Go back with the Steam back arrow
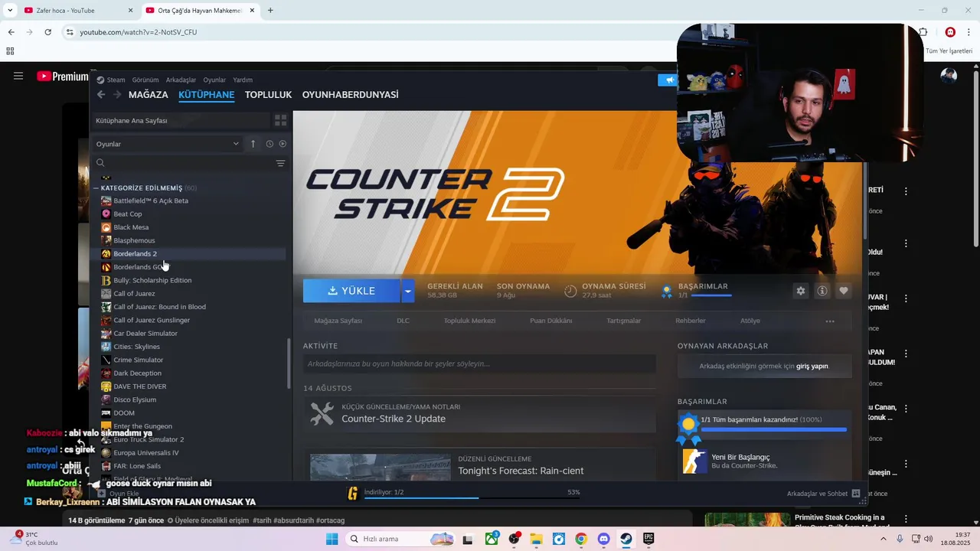Image resolution: width=980 pixels, height=551 pixels. 101,95
